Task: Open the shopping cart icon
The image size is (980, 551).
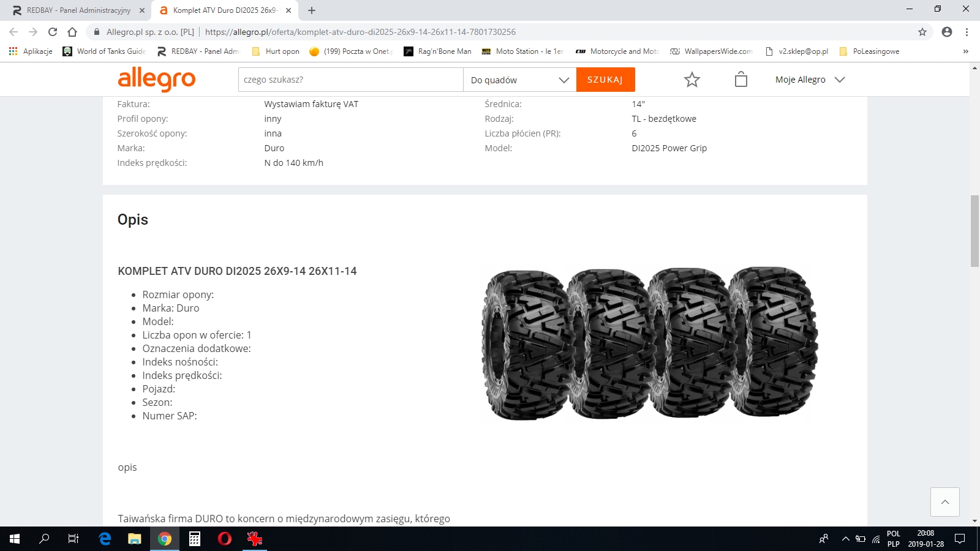Action: pos(741,80)
